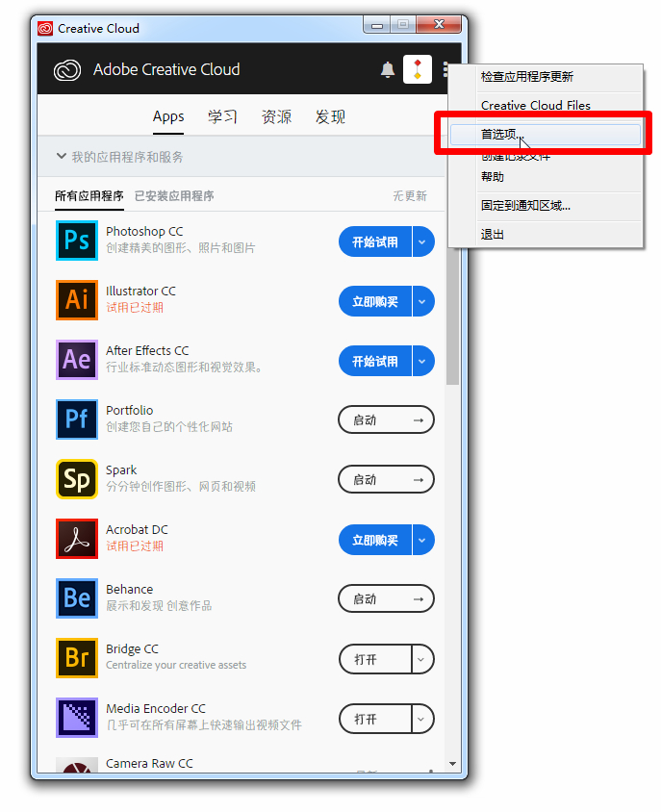Switch to the Apps tab

point(168,116)
